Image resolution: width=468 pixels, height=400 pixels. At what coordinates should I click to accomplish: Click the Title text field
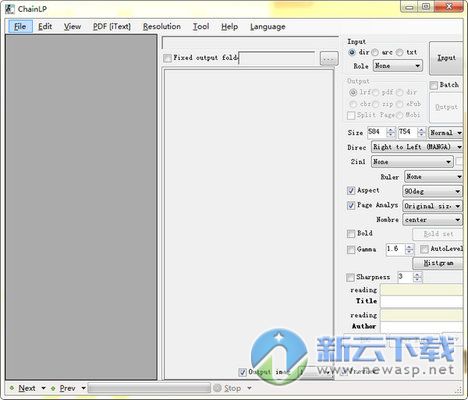[422, 302]
